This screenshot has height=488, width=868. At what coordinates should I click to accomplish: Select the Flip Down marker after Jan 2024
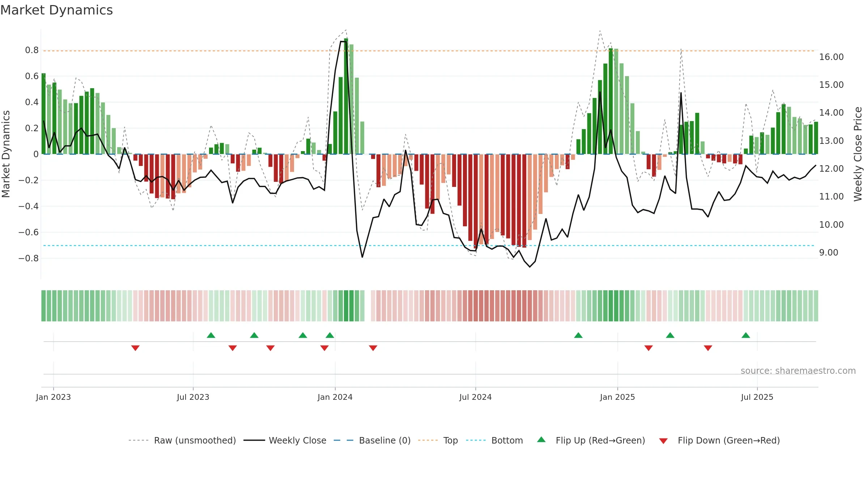tap(373, 348)
